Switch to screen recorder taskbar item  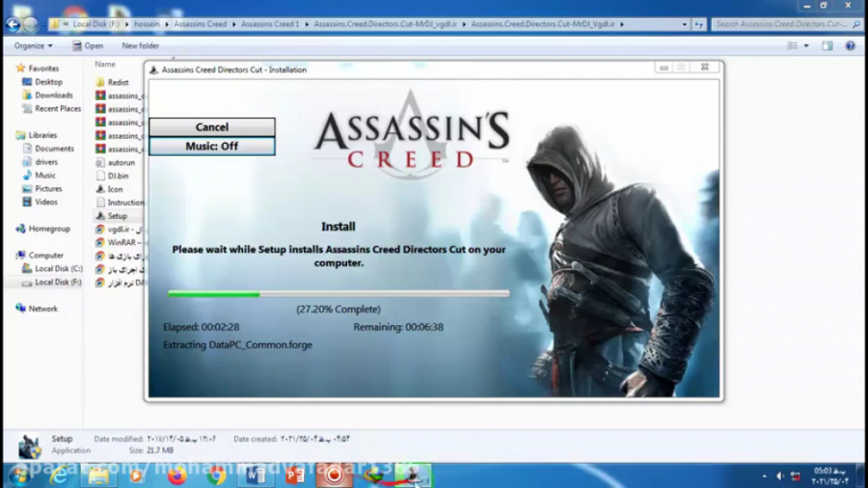(335, 475)
